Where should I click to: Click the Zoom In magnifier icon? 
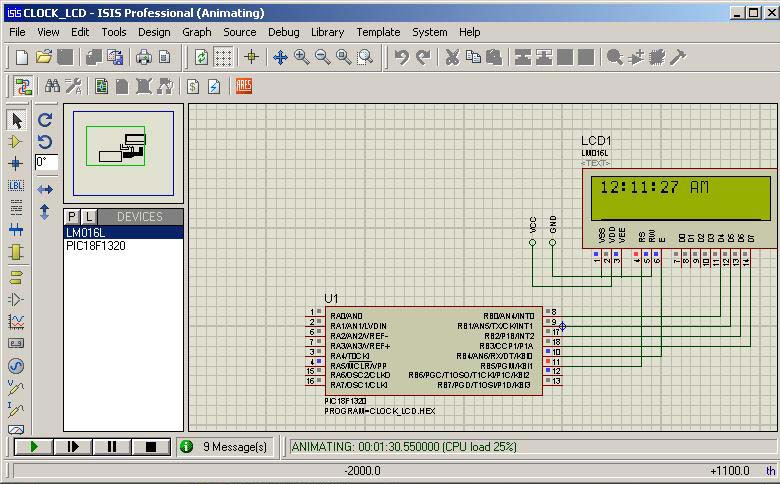pyautogui.click(x=301, y=58)
